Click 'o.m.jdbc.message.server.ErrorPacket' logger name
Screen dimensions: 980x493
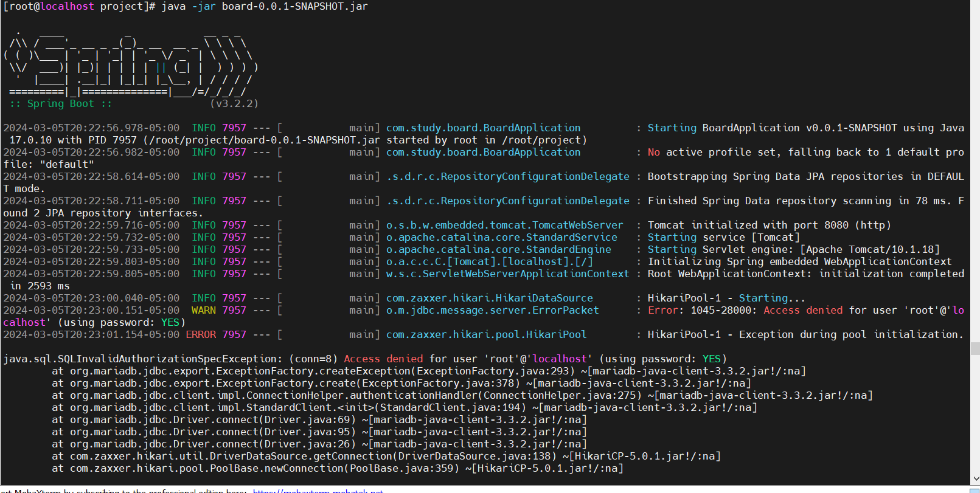(493, 311)
